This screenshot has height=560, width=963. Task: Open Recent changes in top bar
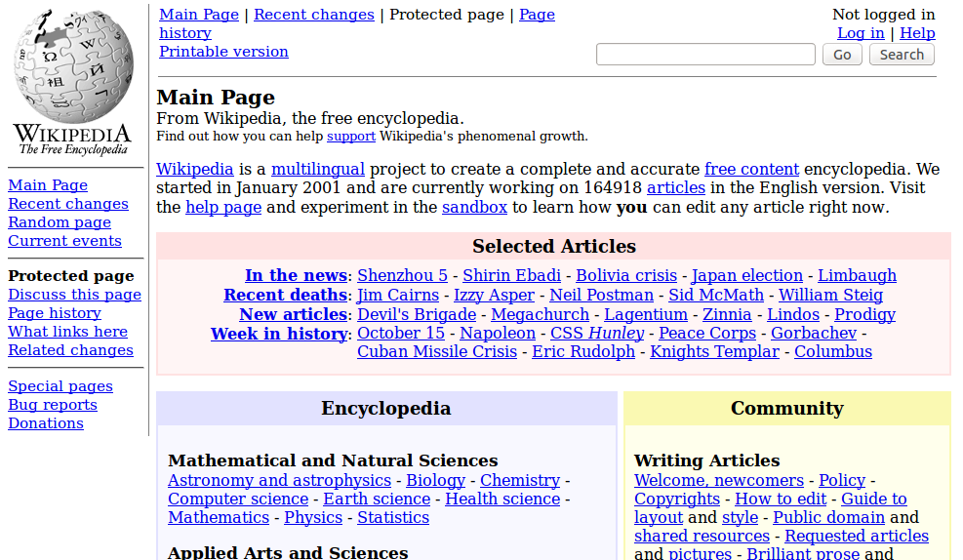[314, 15]
